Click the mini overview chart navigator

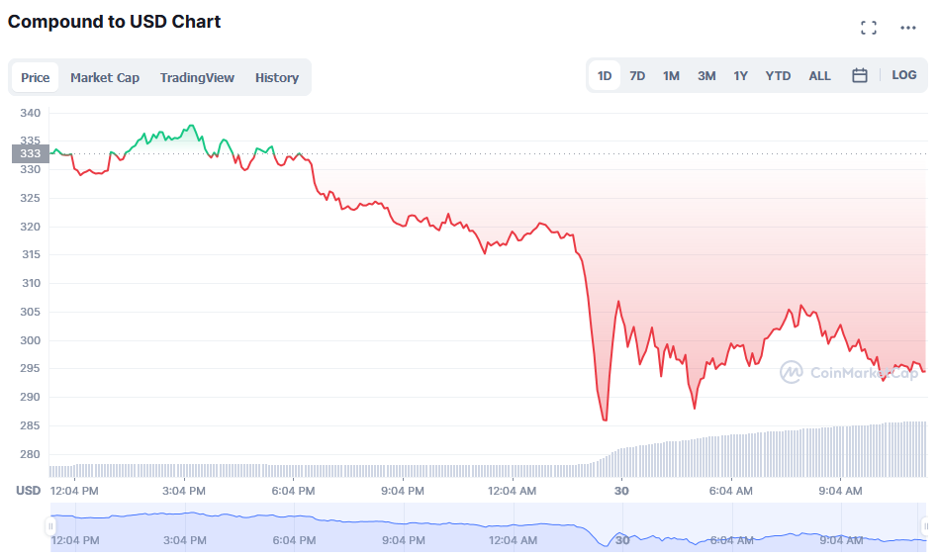[485, 526]
